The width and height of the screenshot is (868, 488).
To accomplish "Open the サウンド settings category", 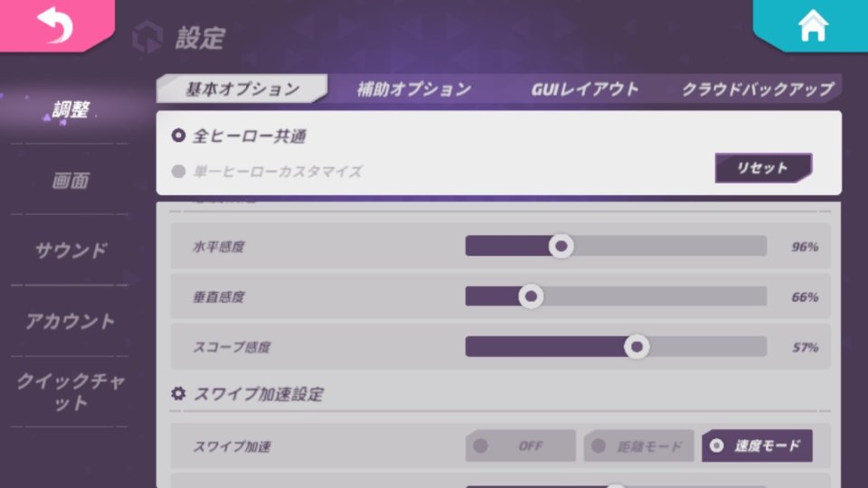I will 71,250.
